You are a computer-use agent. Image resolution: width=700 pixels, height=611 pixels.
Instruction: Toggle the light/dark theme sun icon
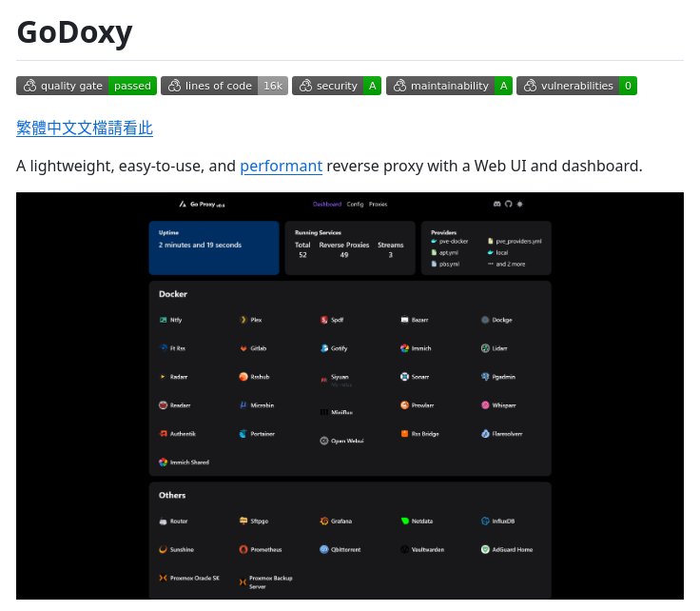[x=519, y=204]
